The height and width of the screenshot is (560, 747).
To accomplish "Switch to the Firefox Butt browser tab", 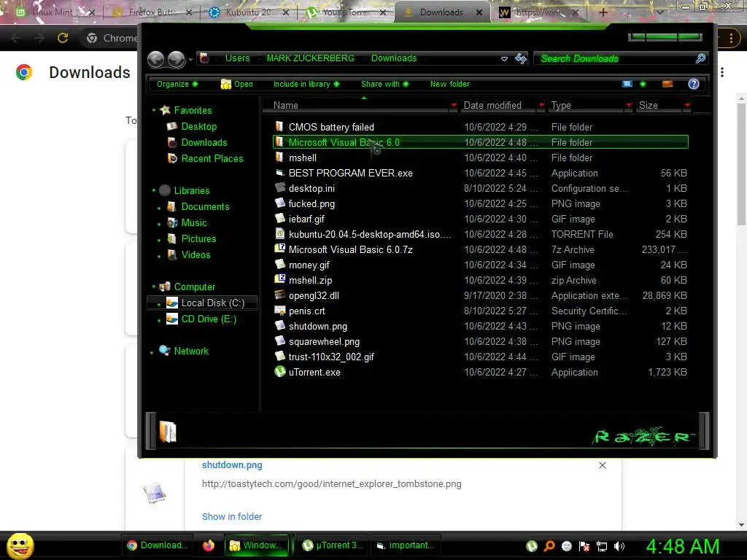I will [152, 12].
